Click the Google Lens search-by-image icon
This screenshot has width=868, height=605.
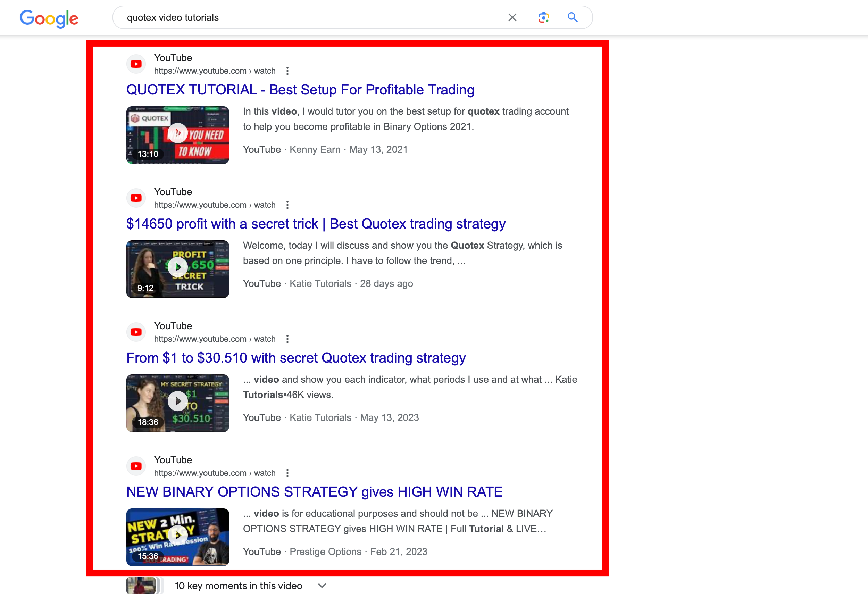coord(543,17)
